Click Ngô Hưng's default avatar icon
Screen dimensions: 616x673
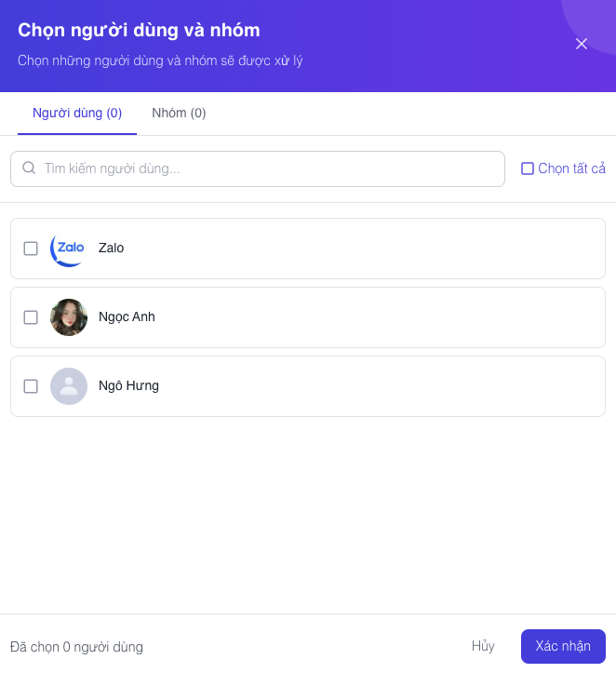[69, 386]
